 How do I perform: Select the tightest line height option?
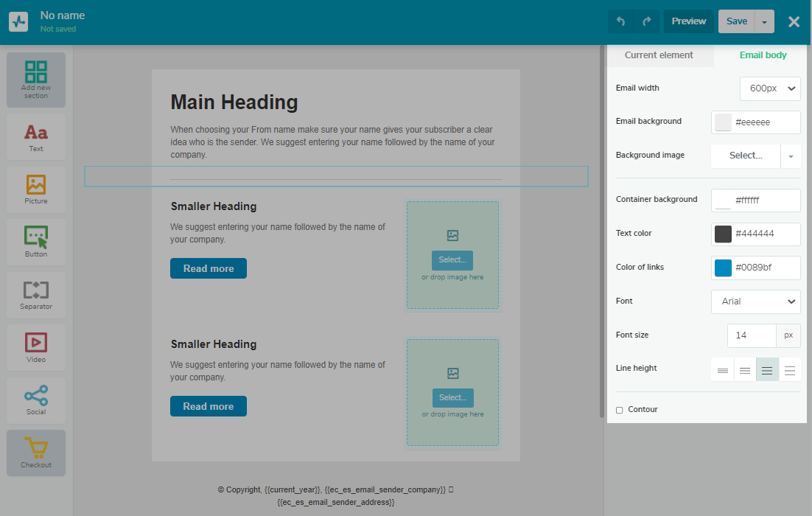pos(723,369)
